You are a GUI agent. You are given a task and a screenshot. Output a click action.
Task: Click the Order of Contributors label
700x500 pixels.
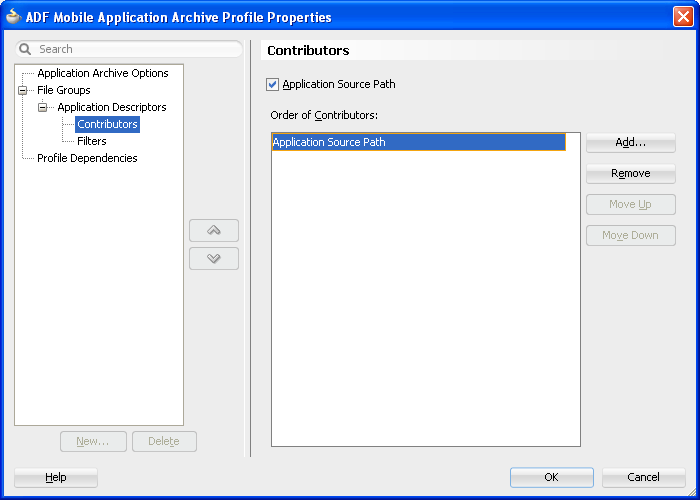point(324,115)
